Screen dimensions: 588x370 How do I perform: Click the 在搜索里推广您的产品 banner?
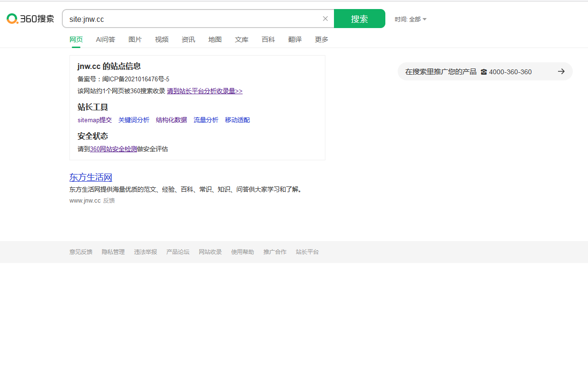tap(485, 71)
